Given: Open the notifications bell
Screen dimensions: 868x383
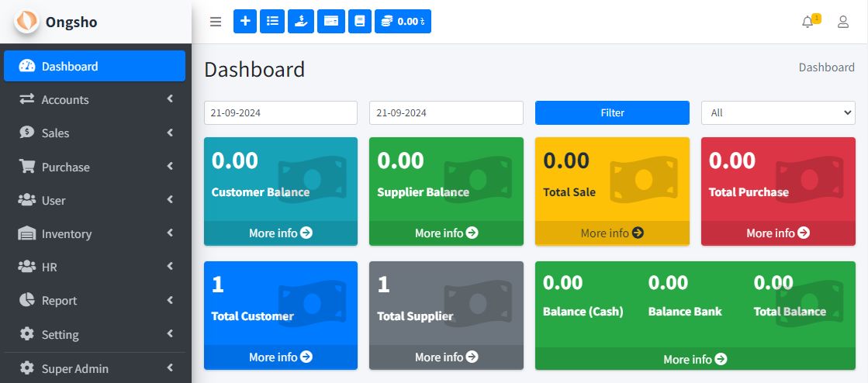Looking at the screenshot, I should tap(808, 22).
